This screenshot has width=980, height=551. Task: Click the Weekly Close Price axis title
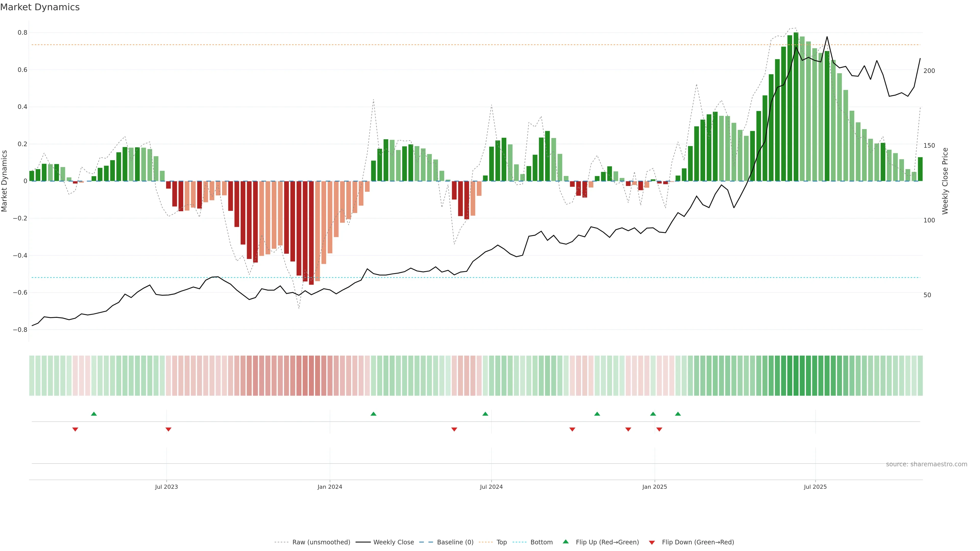point(945,181)
